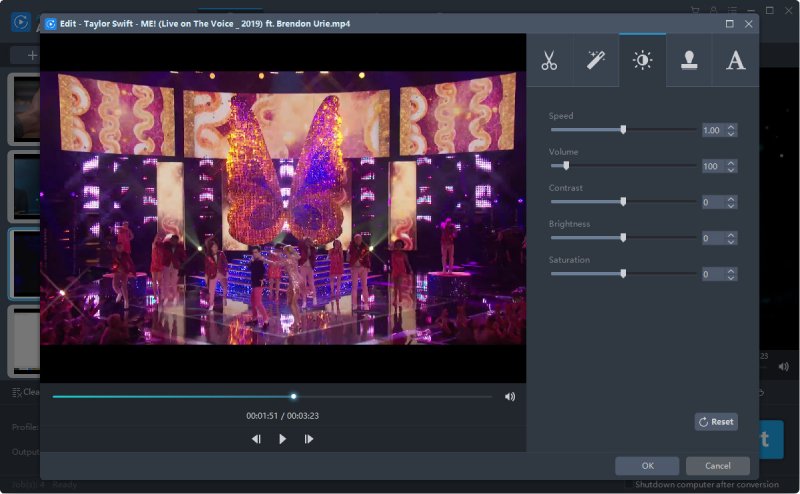
Task: Select the first video thumbnail in main window
Action: (24, 109)
